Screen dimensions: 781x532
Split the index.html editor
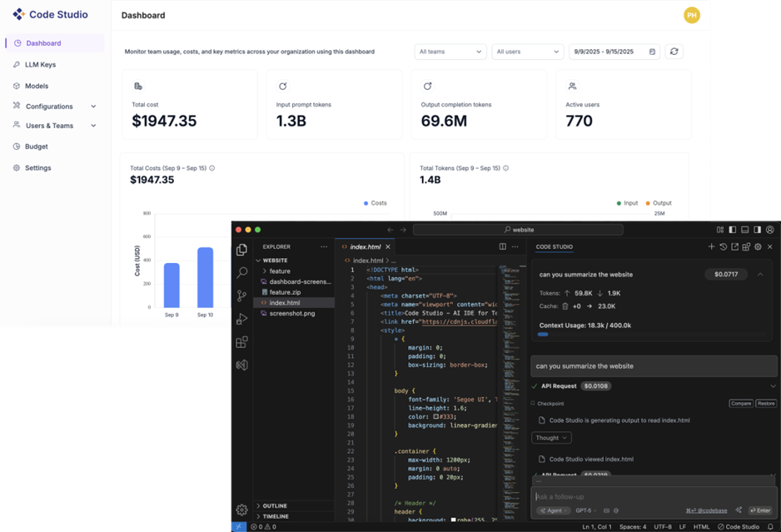click(x=503, y=246)
